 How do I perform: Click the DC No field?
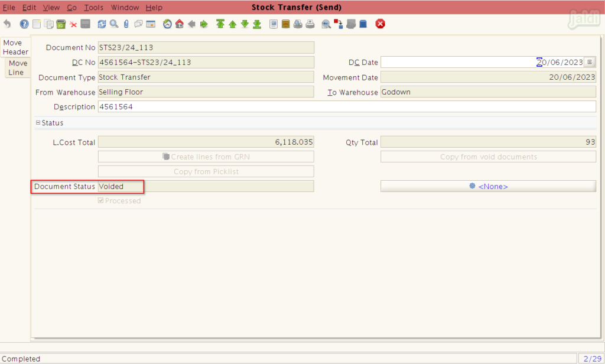pyautogui.click(x=206, y=62)
